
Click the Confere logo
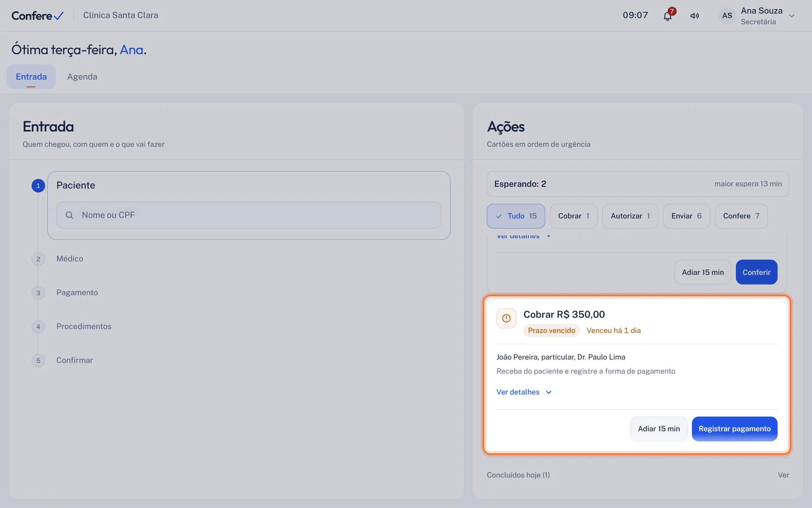38,16
